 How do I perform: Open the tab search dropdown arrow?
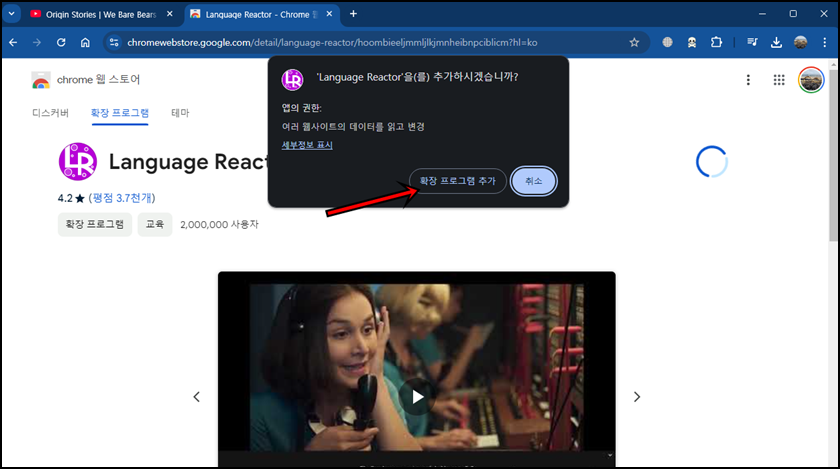coord(11,14)
